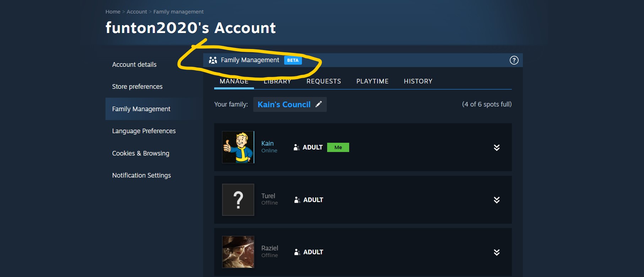Screen dimensions: 644x277
Task: Click the Family Management group icon in header
Action: [213, 60]
